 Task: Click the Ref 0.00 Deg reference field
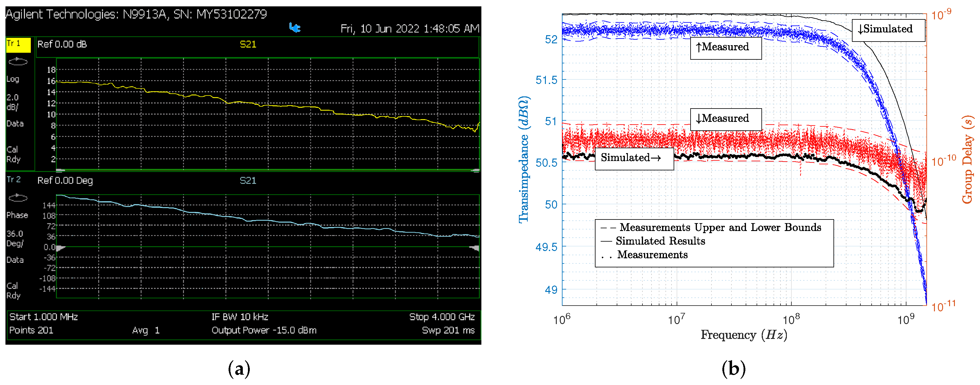click(65, 180)
